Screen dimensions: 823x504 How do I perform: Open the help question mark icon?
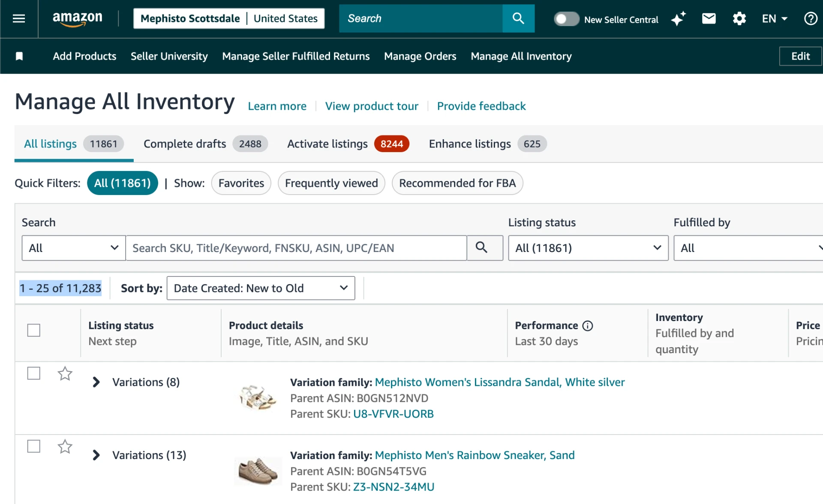(x=811, y=18)
